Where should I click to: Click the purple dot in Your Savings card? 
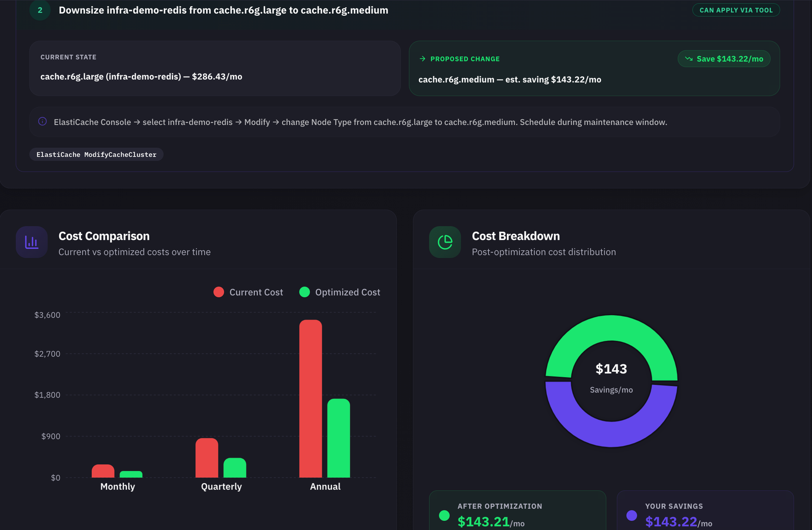pos(631,516)
